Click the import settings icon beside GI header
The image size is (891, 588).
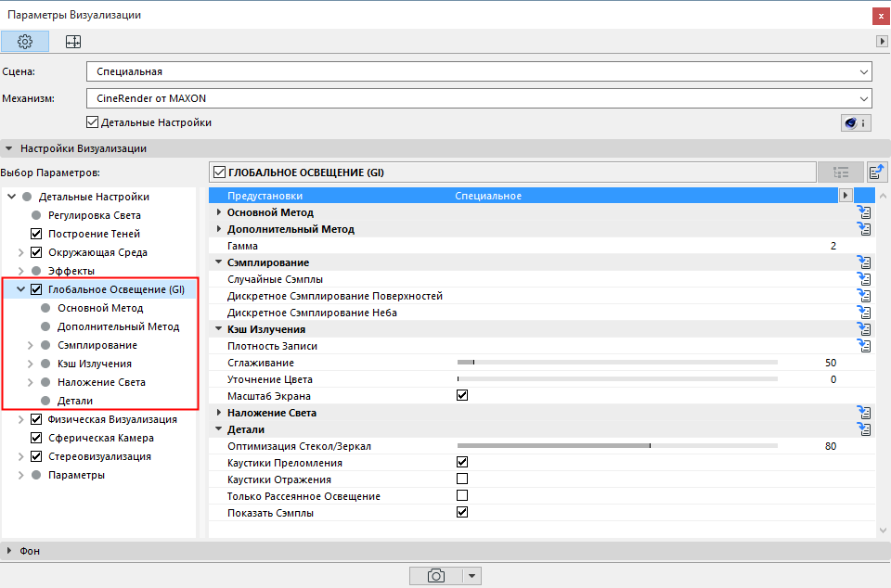click(x=877, y=172)
